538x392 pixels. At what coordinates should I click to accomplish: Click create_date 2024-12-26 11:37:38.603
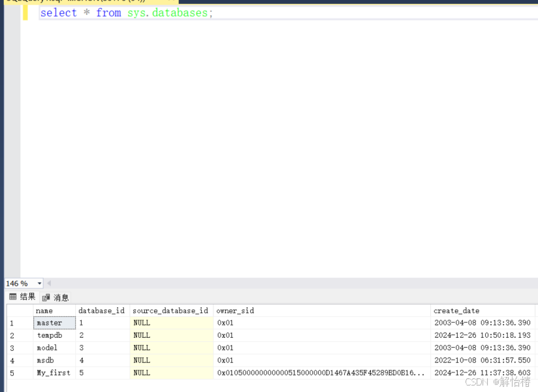tap(483, 373)
